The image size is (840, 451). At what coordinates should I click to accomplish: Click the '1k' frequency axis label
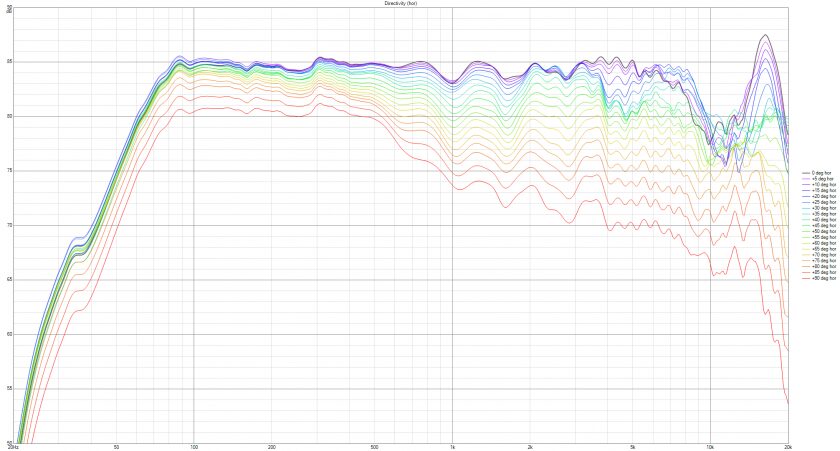(452, 447)
